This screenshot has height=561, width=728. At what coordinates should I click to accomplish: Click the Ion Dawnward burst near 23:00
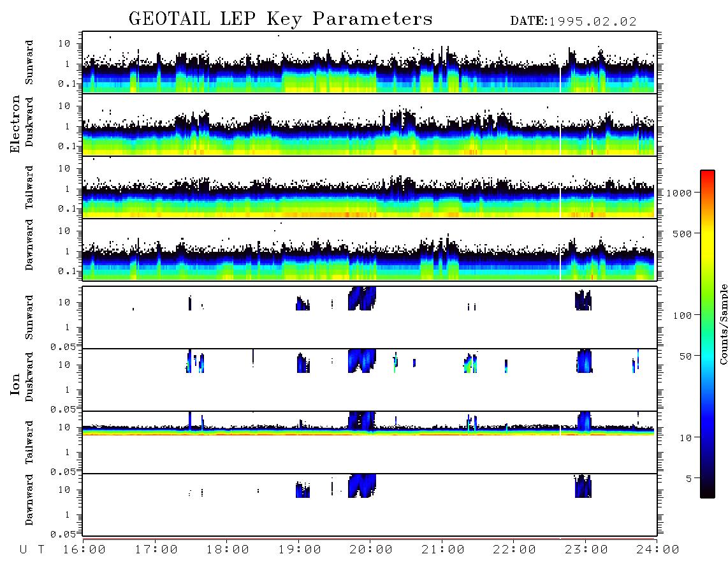tap(583, 486)
